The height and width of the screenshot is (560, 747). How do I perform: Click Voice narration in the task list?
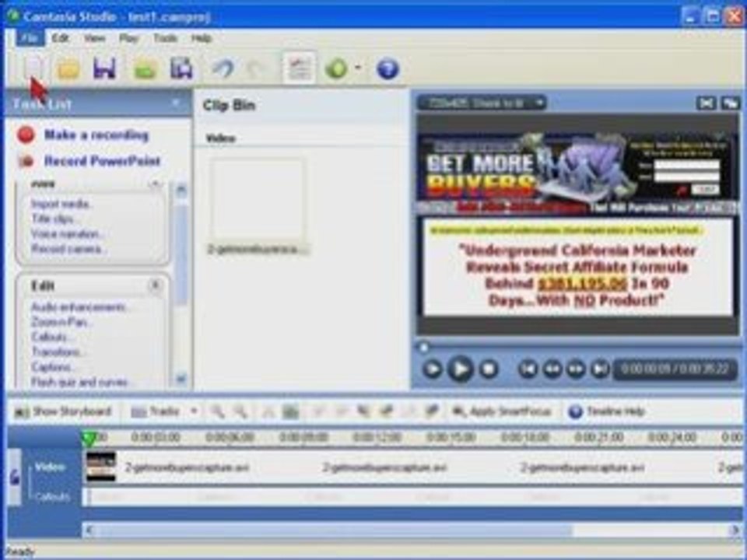click(67, 234)
